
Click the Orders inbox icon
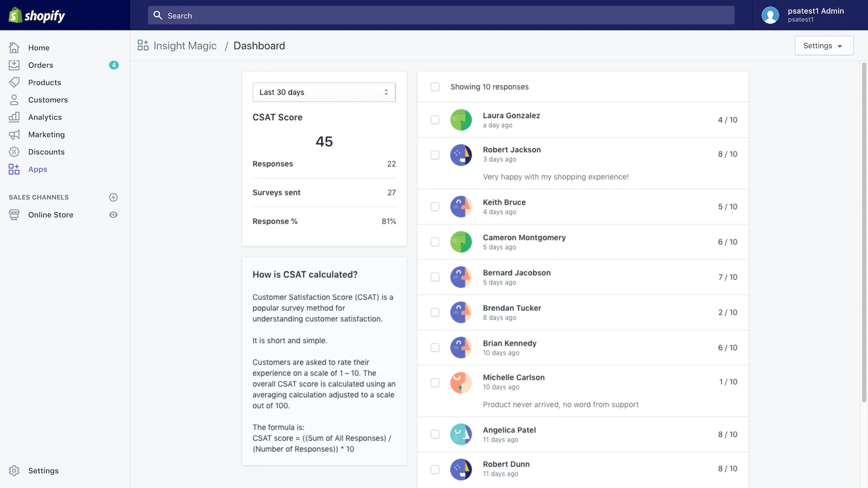(x=14, y=65)
